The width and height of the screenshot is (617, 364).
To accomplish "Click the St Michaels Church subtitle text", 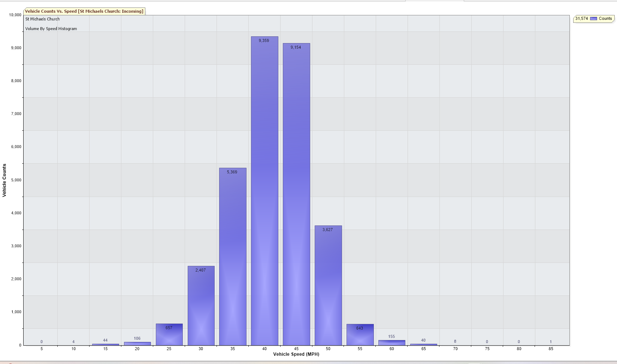I will click(42, 19).
